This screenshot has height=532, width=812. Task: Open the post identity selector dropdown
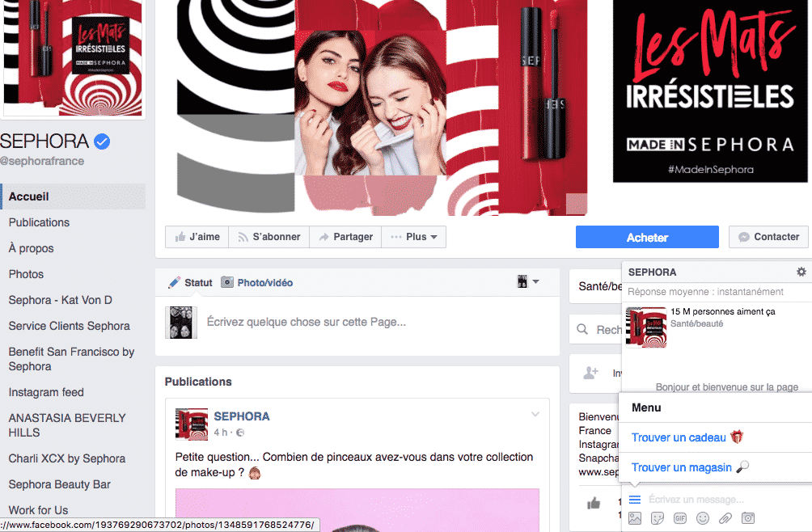point(528,282)
